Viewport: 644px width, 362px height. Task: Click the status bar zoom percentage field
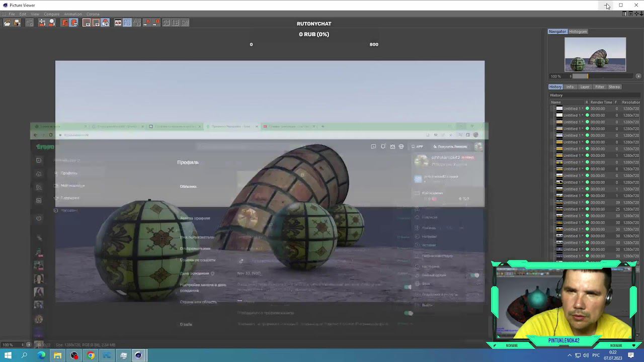(x=11, y=345)
